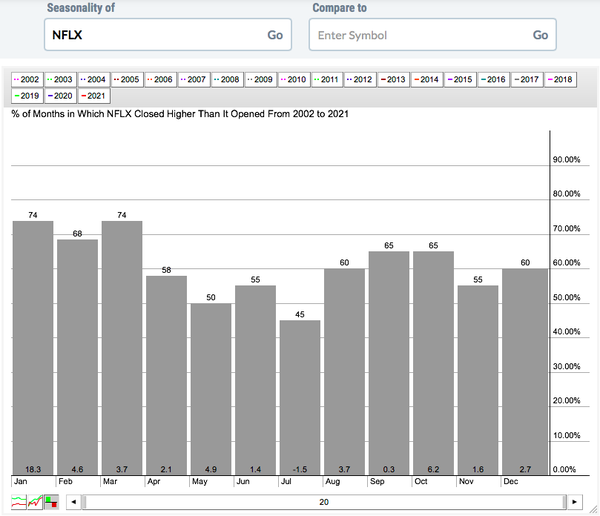
Task: Click the -1.5 average return in July
Action: click(x=300, y=469)
